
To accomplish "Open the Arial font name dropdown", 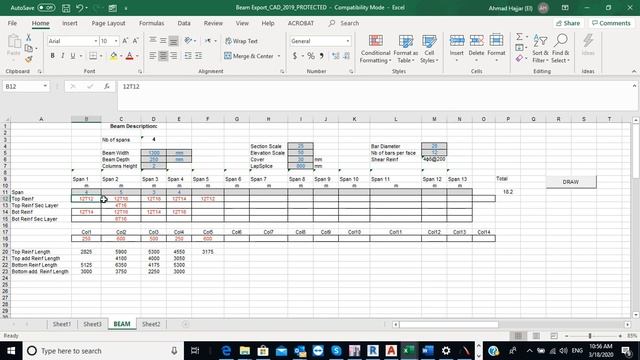I will click(x=96, y=41).
